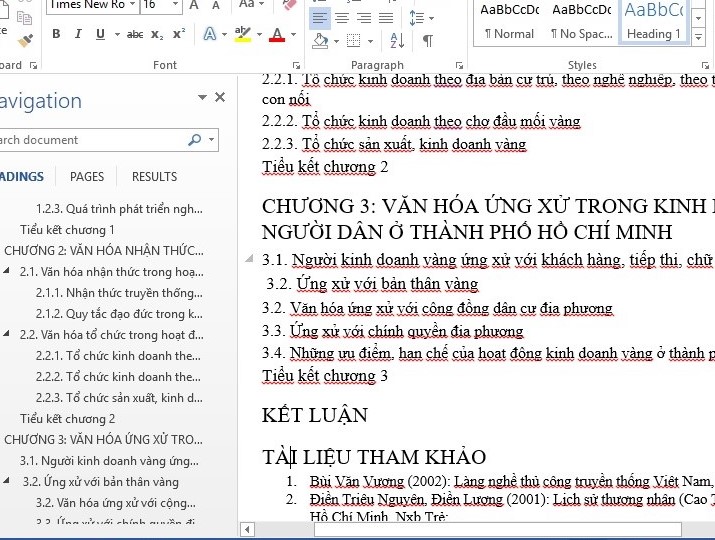Align paragraph text left
715x540 pixels.
point(320,18)
